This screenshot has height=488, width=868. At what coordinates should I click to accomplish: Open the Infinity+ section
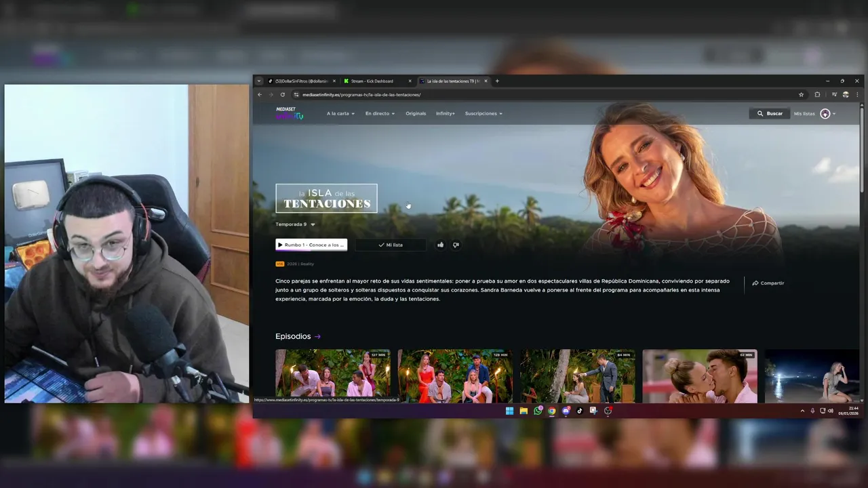coord(446,114)
